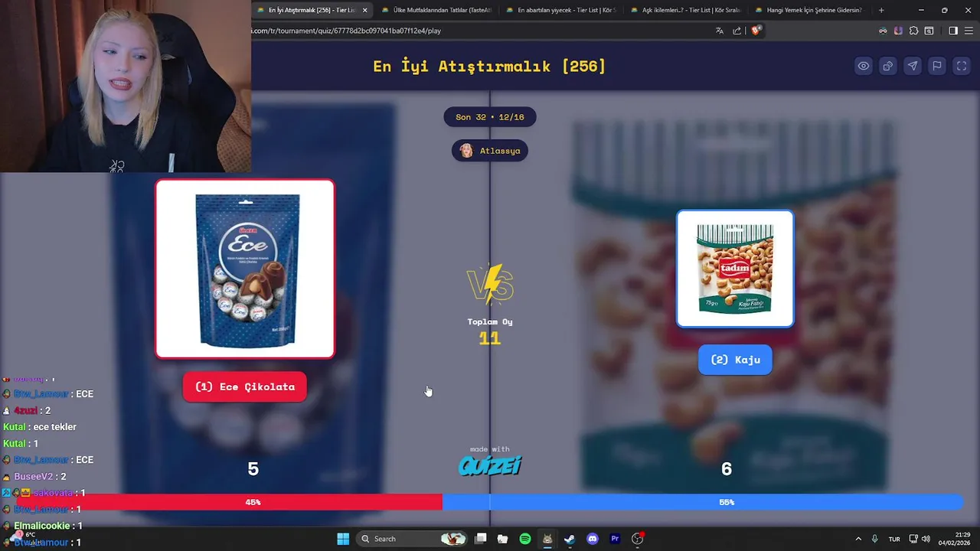Viewport: 980px width, 551px height.
Task: Click the blue 55% vote bar
Action: [x=703, y=502]
